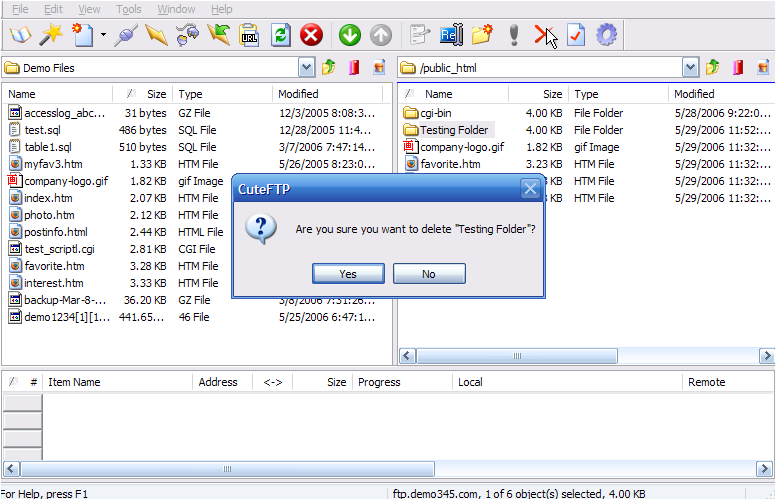The height and width of the screenshot is (500, 776).
Task: Click remote pane horizontal scrollbar thumb
Action: pos(517,356)
